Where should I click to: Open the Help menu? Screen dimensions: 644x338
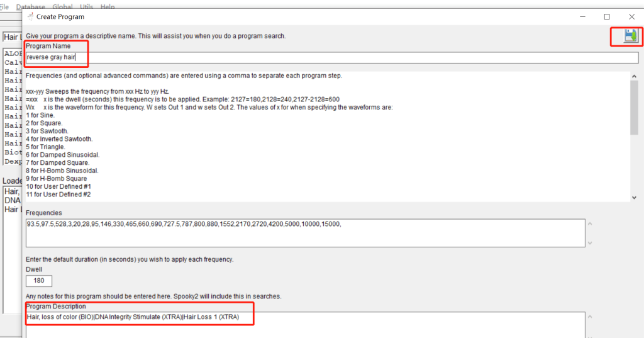108,6
